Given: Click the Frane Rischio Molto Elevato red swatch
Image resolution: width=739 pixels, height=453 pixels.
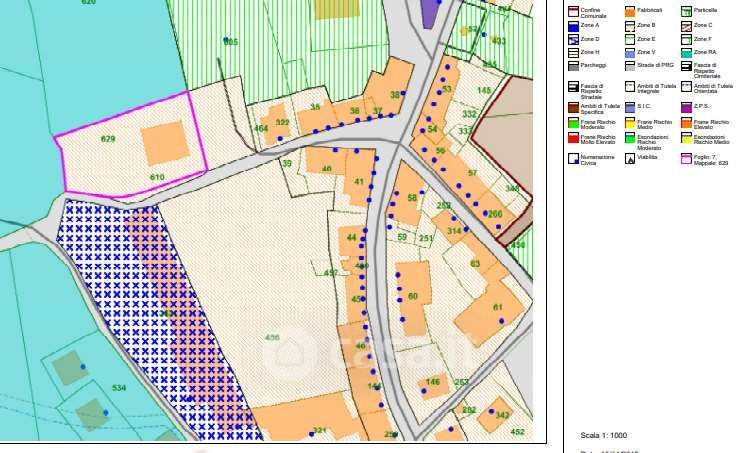Looking at the screenshot, I should click(573, 139).
